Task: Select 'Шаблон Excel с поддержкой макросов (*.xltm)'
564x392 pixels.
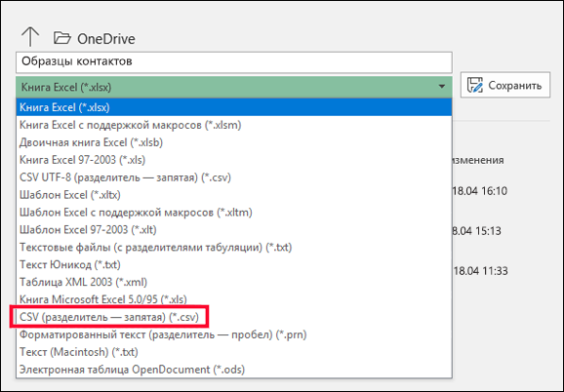Action: tap(234, 212)
